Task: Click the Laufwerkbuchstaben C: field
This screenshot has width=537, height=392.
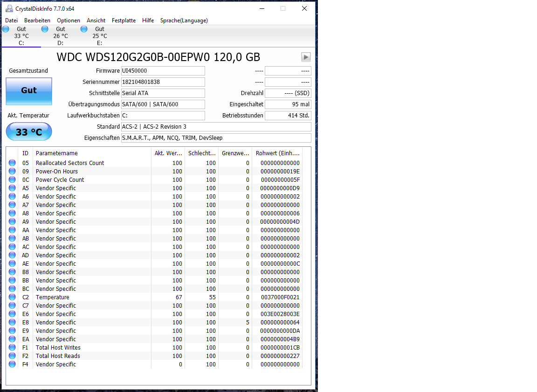Action: (x=163, y=116)
